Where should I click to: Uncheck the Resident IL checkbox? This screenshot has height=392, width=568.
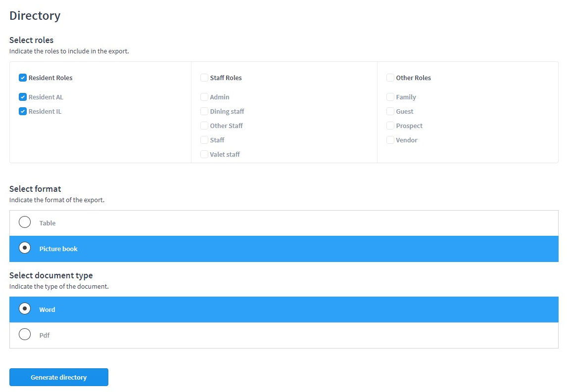pyautogui.click(x=22, y=112)
